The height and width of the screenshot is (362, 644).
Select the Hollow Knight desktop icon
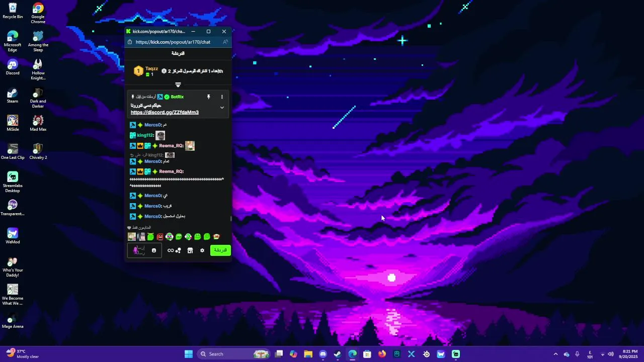38,69
